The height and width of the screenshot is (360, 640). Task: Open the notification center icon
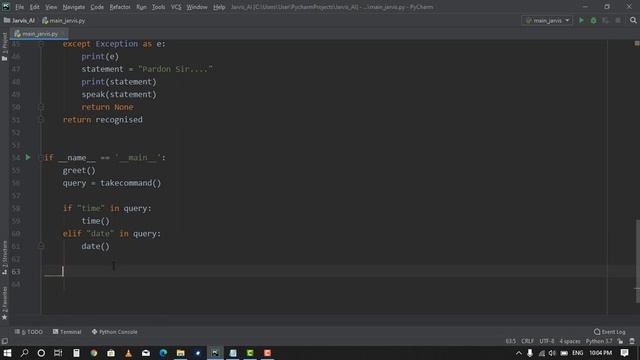624,353
